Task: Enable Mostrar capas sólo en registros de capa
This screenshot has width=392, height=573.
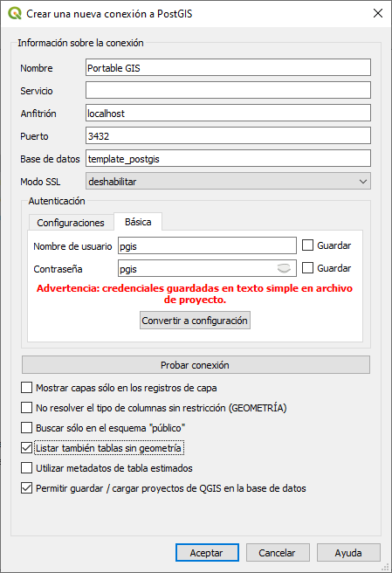Action: (x=26, y=387)
